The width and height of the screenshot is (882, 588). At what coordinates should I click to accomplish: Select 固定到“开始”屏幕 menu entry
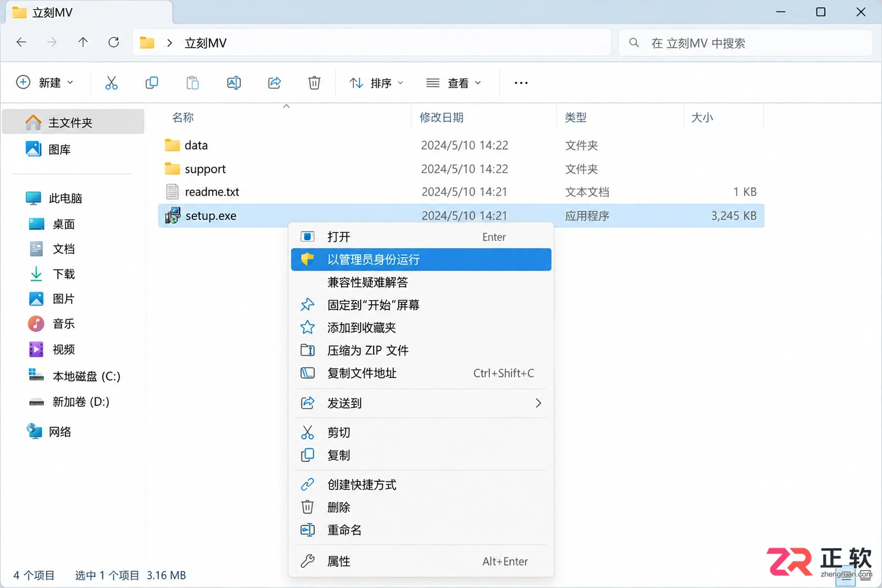pos(421,304)
